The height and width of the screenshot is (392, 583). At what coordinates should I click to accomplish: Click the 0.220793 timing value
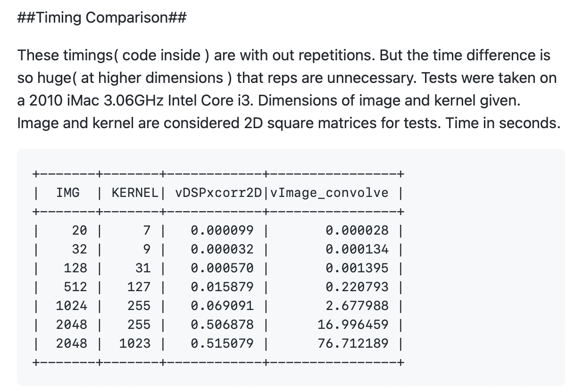tap(357, 287)
